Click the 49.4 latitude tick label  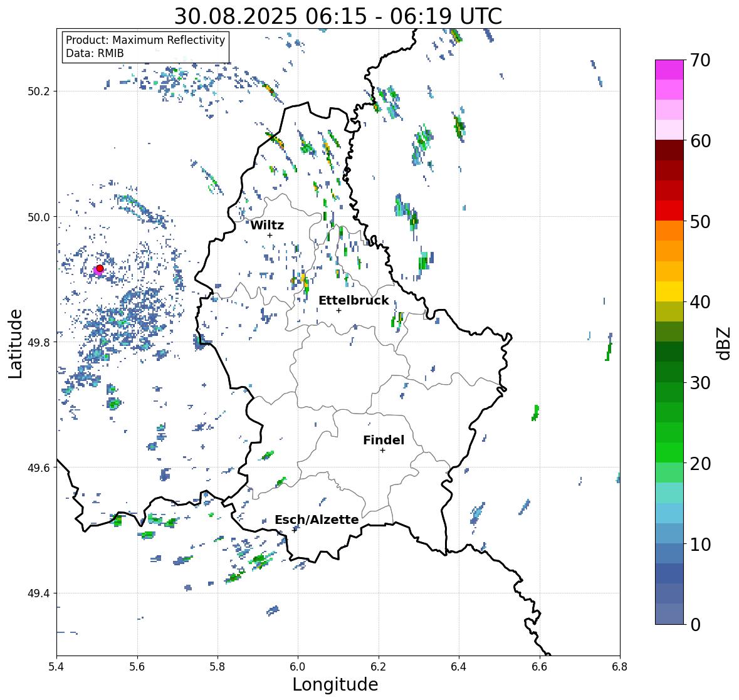tap(39, 593)
